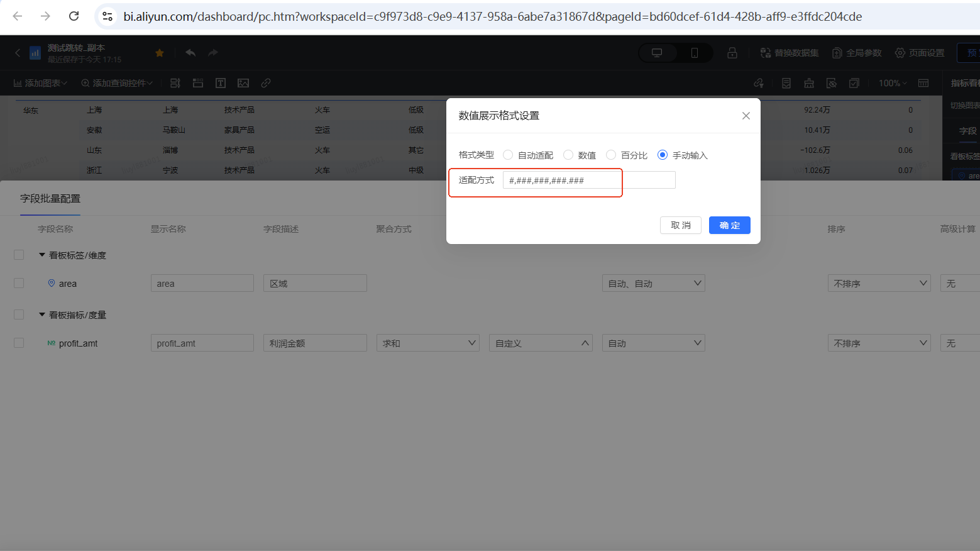Expand the 不排序 dropdown for area
980x551 pixels.
coord(878,284)
